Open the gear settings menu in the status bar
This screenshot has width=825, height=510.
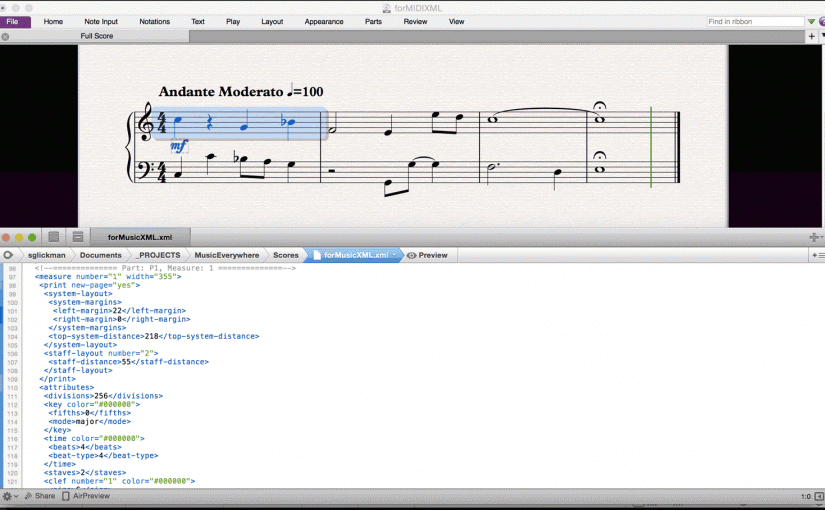pos(10,496)
